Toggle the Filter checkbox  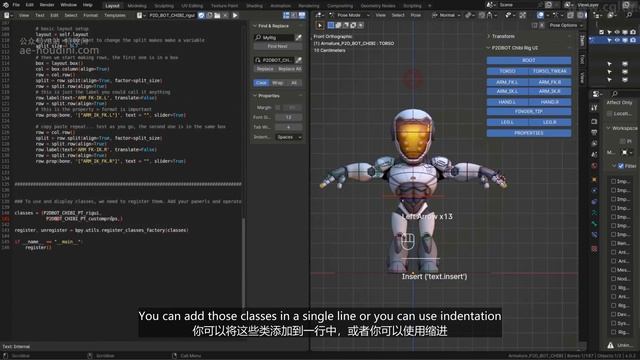[621, 166]
